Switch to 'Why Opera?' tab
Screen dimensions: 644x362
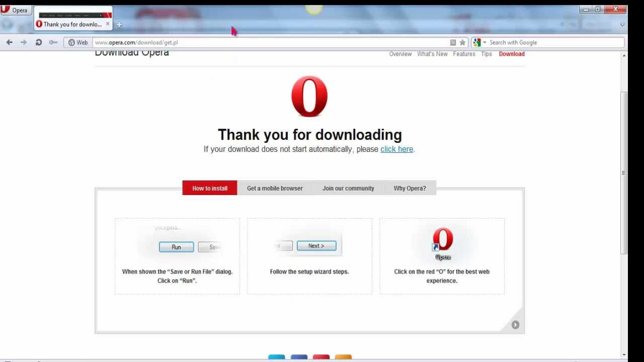point(410,188)
